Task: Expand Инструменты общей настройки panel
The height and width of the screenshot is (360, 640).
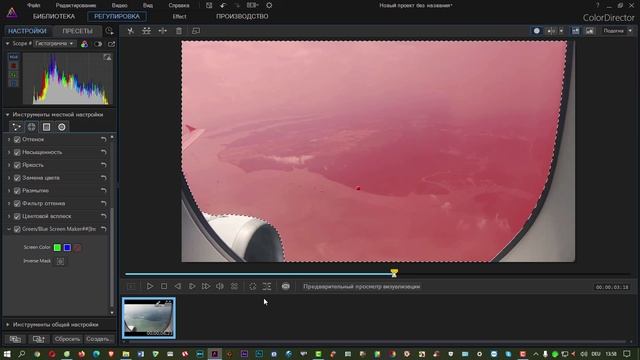Action: tap(7, 324)
